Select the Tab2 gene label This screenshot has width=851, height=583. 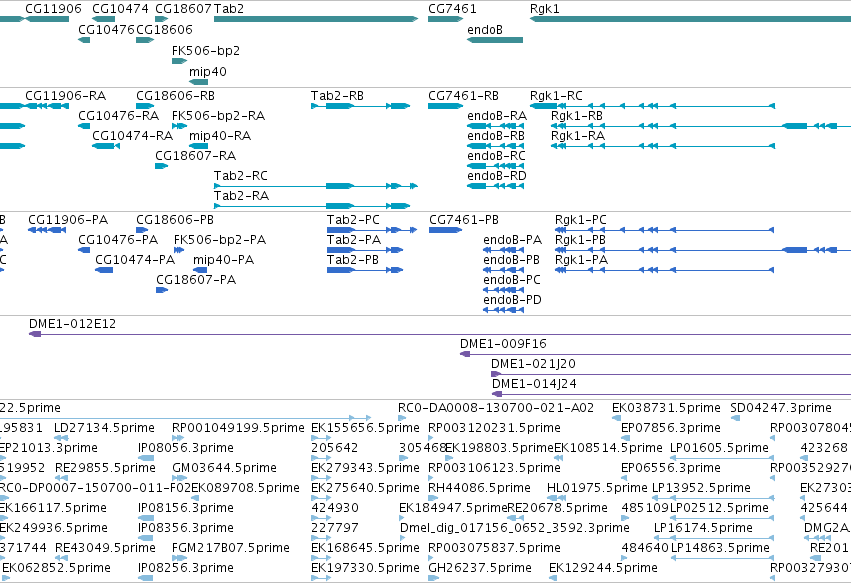[x=228, y=9]
